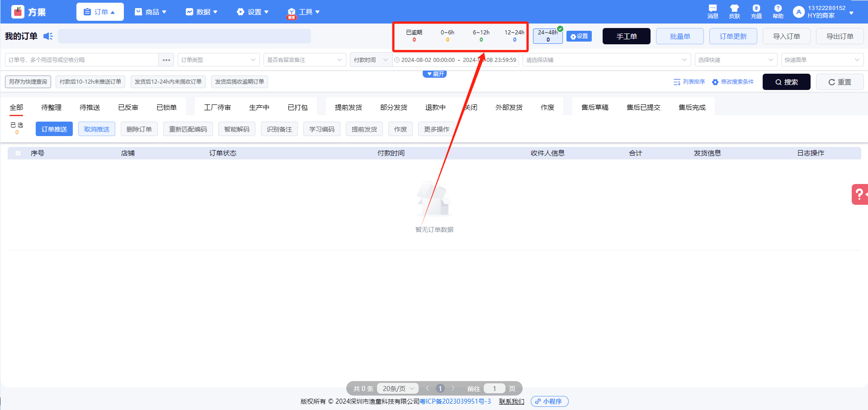868x410 pixels.
Task: Open the 皮肤 skin theme icon
Action: click(x=734, y=12)
